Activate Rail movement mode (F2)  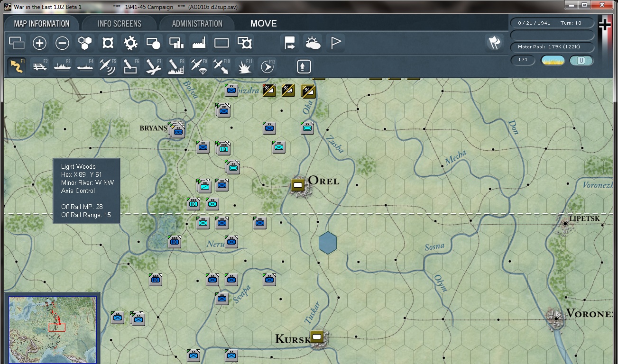coord(39,66)
